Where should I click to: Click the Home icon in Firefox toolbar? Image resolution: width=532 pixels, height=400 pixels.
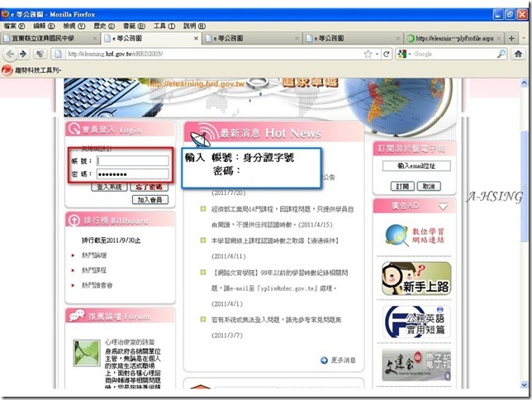518,54
